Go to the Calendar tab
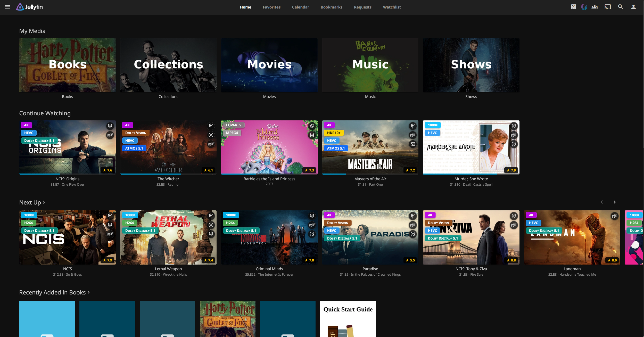This screenshot has height=337, width=644. point(300,7)
